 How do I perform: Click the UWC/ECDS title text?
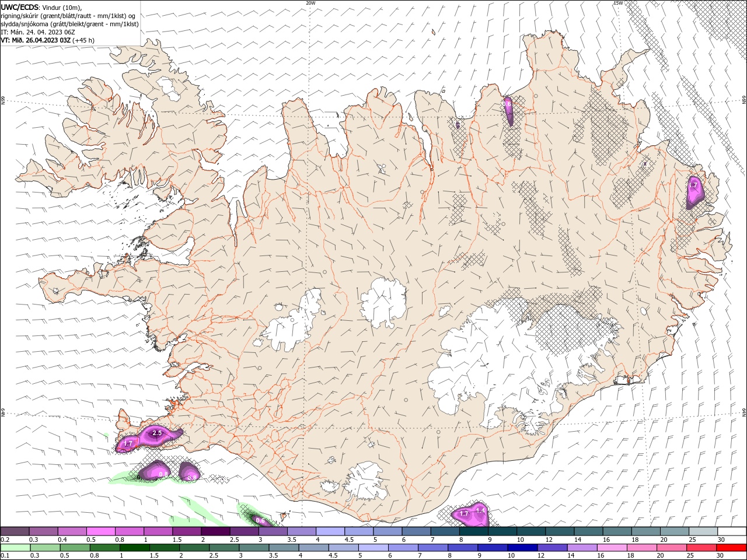pyautogui.click(x=19, y=7)
